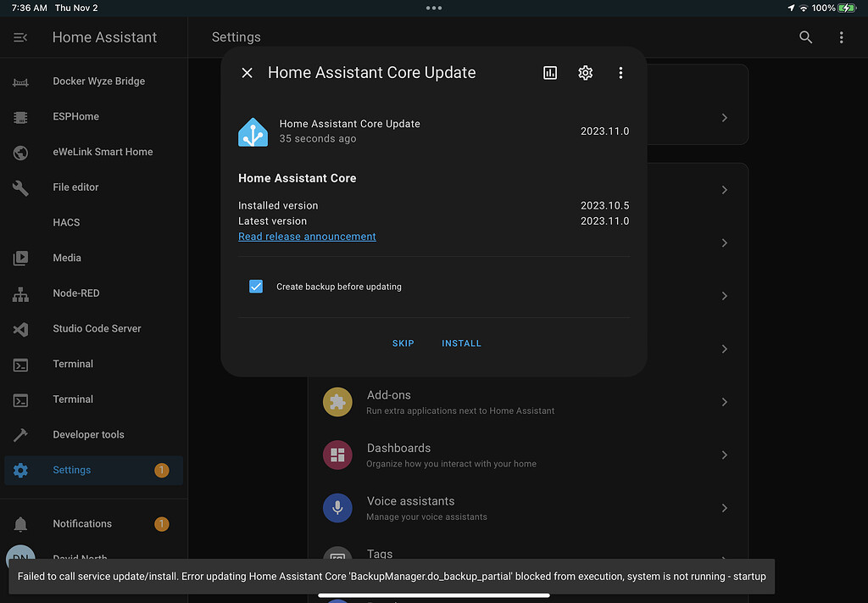
Task: Open Docker Wyze Bridge menu item
Action: click(93, 81)
